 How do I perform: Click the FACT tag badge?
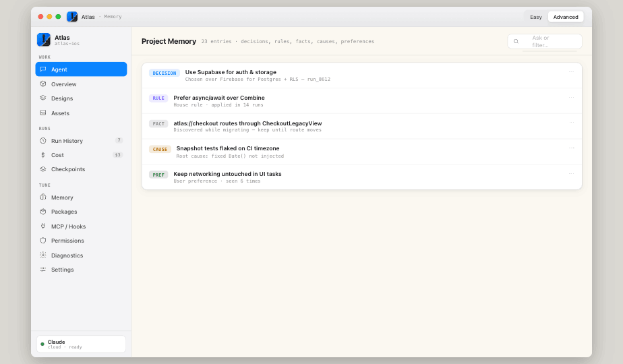tap(158, 123)
